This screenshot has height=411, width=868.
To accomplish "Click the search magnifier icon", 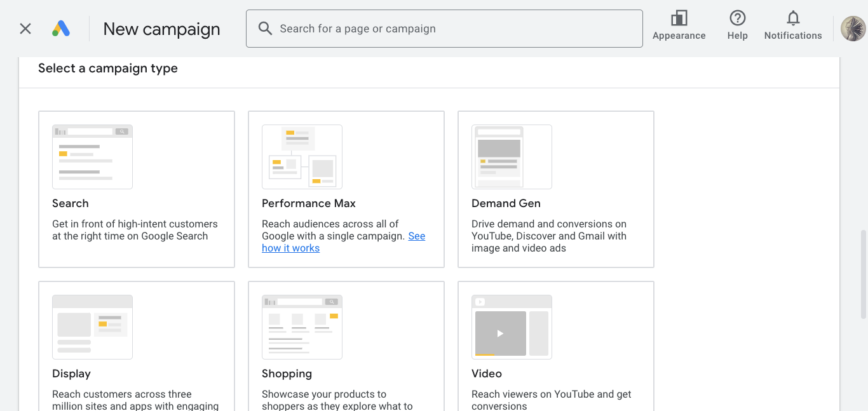I will [x=265, y=29].
